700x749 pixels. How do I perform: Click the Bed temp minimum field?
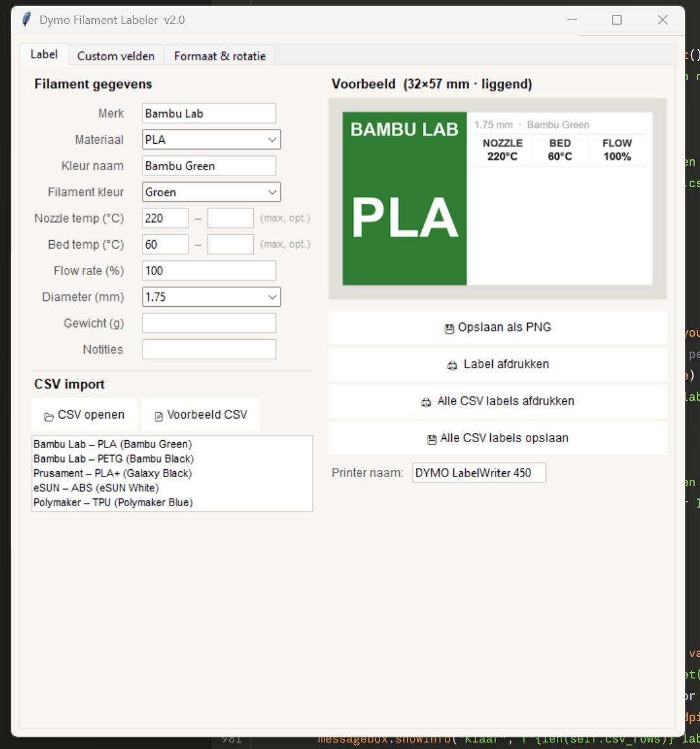coord(165,245)
